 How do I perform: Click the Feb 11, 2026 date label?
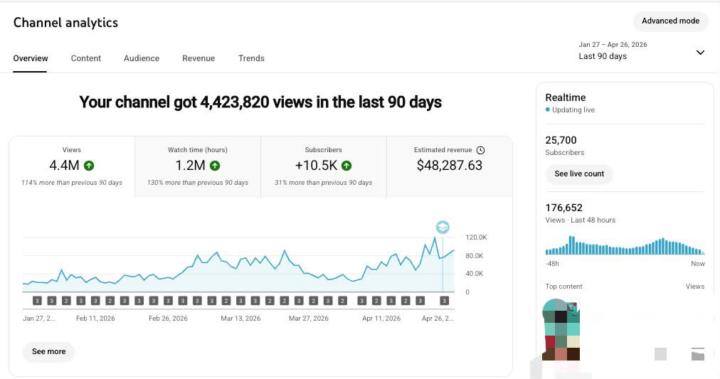tap(96, 318)
